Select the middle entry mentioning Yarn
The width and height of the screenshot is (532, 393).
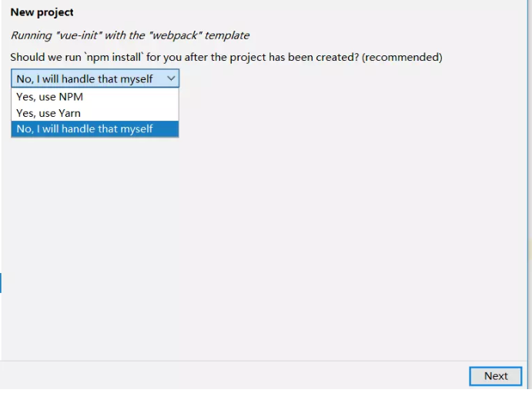coord(49,113)
